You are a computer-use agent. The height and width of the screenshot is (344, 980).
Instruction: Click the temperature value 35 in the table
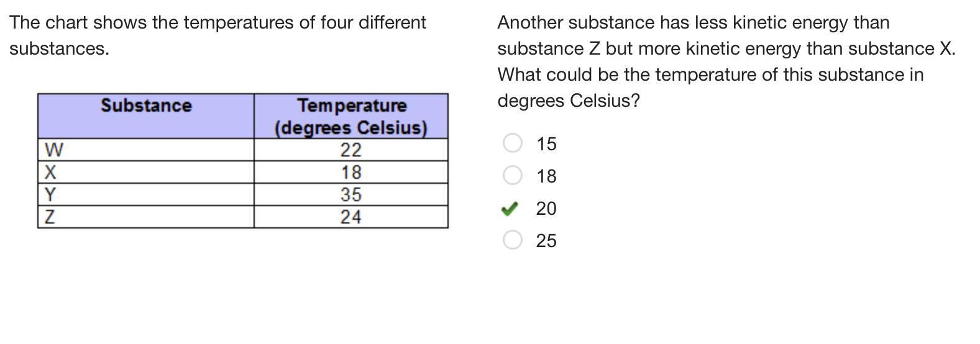351,194
